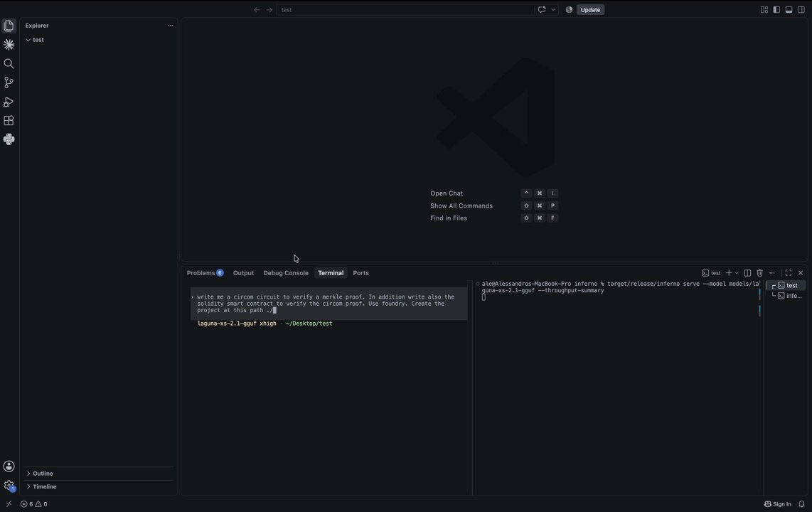
Task: Open the Extensions view
Action: click(9, 121)
